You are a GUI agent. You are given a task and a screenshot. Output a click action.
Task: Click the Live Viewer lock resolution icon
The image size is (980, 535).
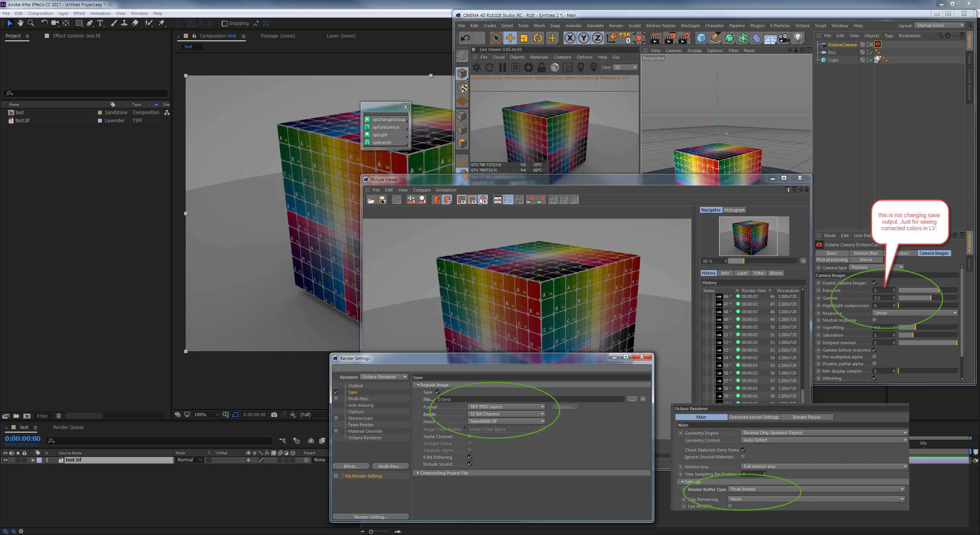(541, 68)
